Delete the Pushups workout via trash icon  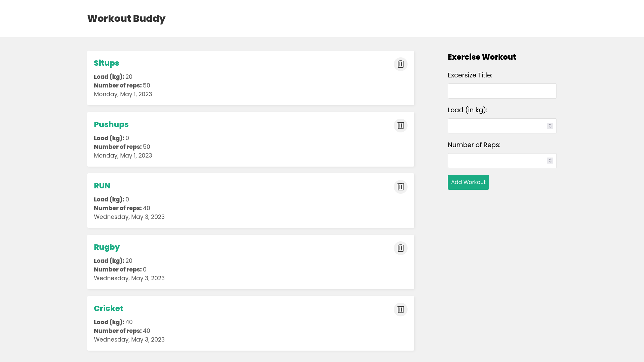[400, 125]
